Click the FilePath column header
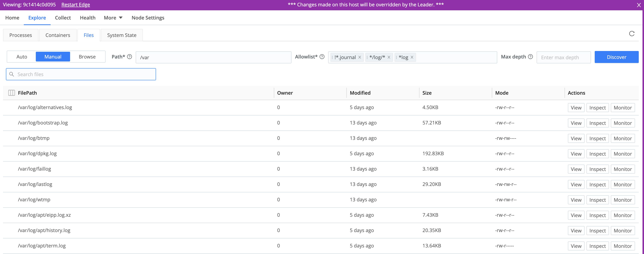This screenshot has height=254, width=644. tap(27, 93)
